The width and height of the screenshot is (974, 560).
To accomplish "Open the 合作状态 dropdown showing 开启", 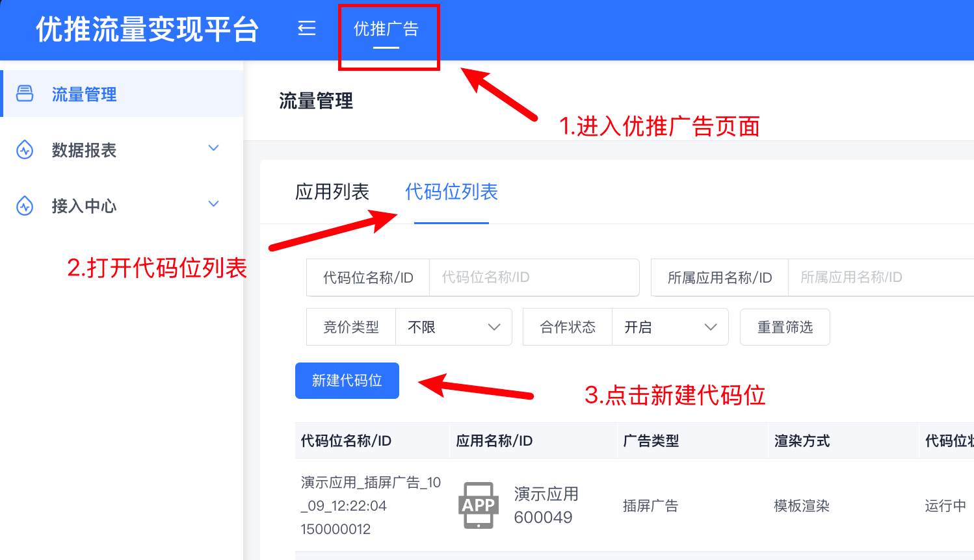I will click(670, 327).
